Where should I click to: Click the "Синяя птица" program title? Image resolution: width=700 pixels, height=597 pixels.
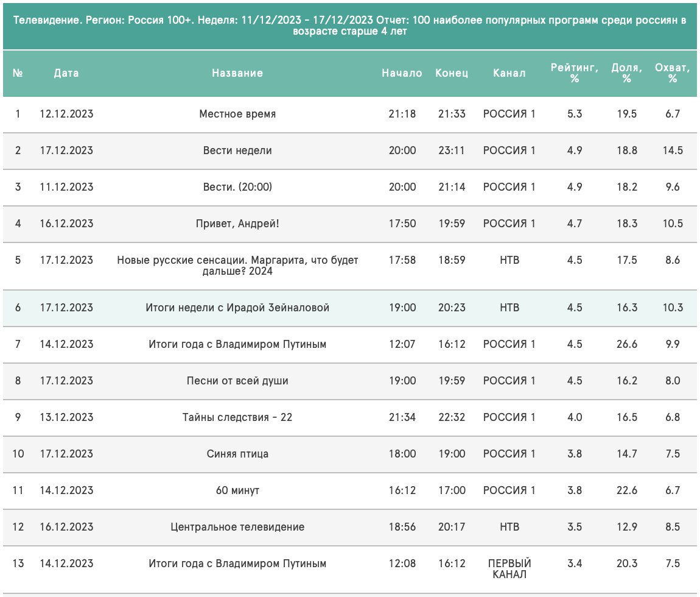tap(237, 454)
